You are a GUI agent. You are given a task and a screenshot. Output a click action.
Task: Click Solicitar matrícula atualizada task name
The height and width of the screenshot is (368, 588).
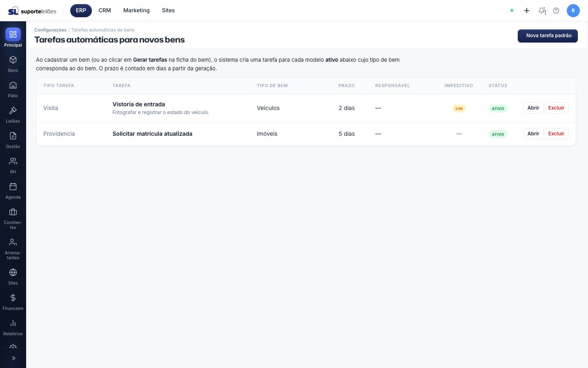pyautogui.click(x=152, y=134)
